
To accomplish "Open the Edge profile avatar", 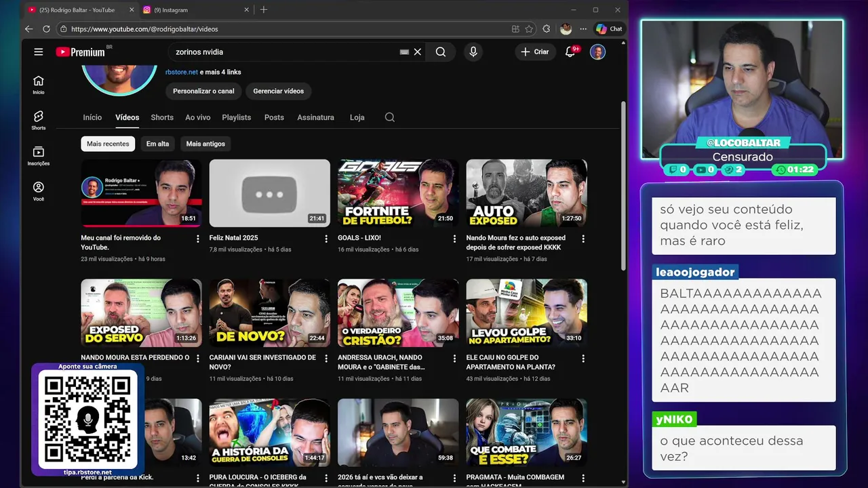I will click(566, 28).
